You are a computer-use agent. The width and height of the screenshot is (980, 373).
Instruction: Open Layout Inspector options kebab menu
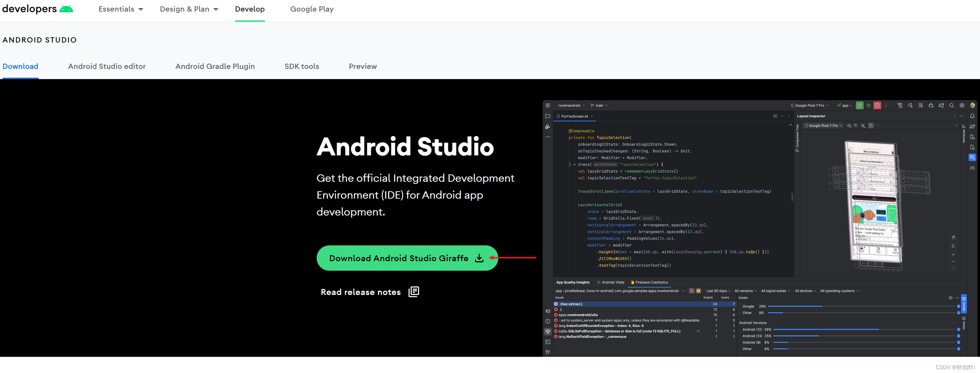coord(955,116)
